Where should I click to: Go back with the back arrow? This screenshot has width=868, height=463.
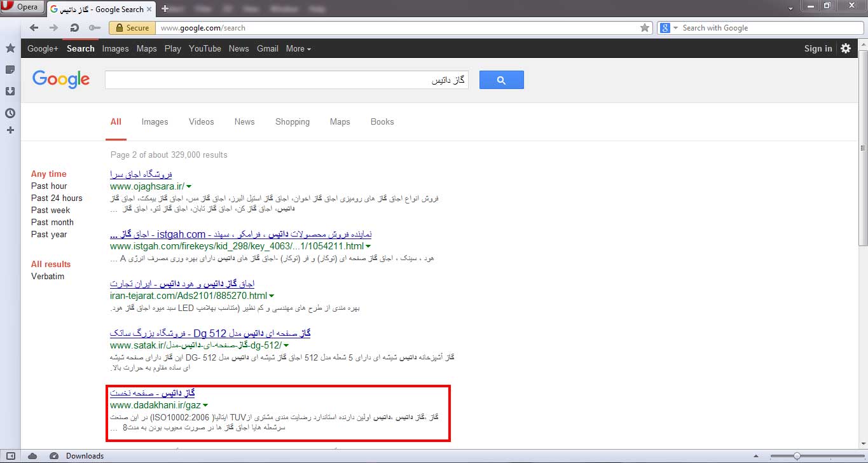pos(34,28)
